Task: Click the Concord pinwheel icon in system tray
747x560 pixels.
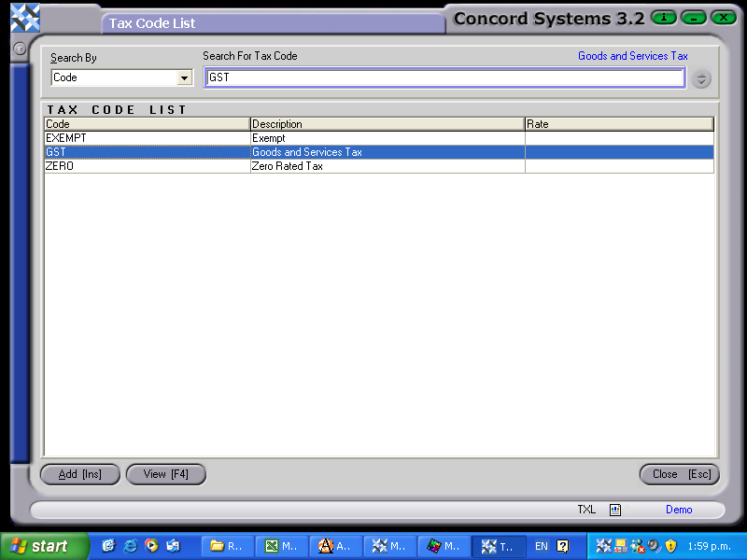Action: pyautogui.click(x=602, y=545)
